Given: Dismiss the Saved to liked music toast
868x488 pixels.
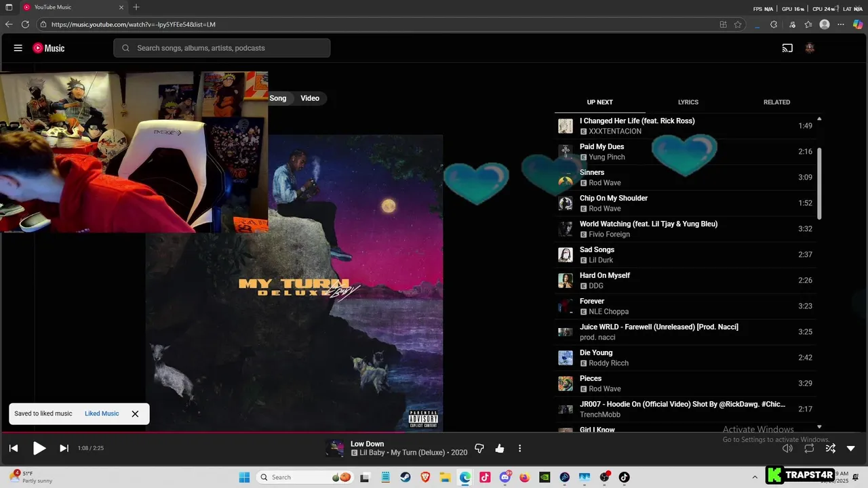Looking at the screenshot, I should click(135, 413).
